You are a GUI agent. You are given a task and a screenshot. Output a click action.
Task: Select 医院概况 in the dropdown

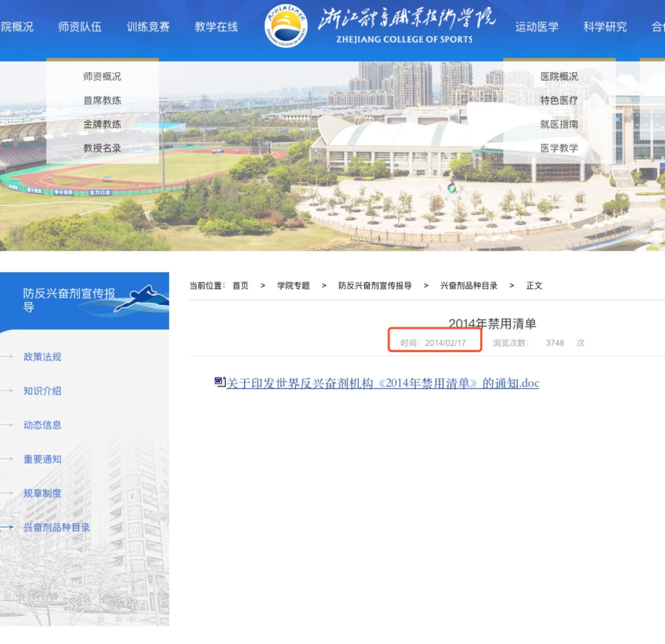click(x=559, y=76)
